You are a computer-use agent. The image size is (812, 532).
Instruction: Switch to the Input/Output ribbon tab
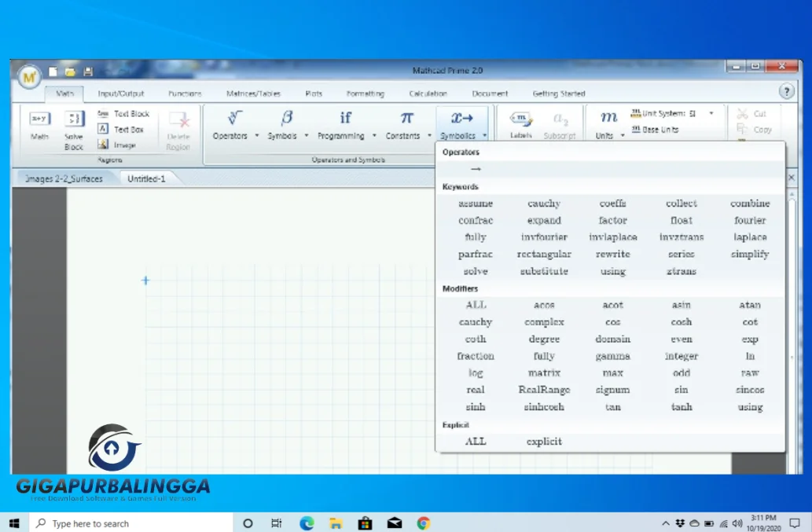121,94
